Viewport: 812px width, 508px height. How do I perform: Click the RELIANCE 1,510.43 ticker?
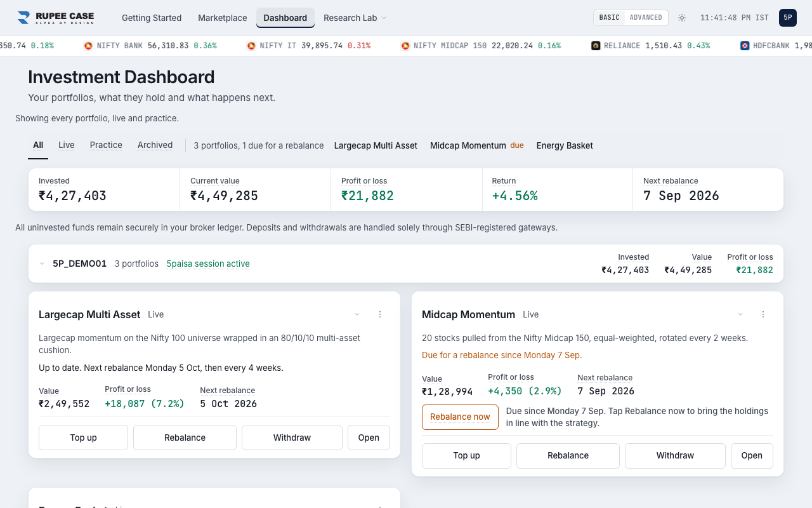pyautogui.click(x=650, y=46)
